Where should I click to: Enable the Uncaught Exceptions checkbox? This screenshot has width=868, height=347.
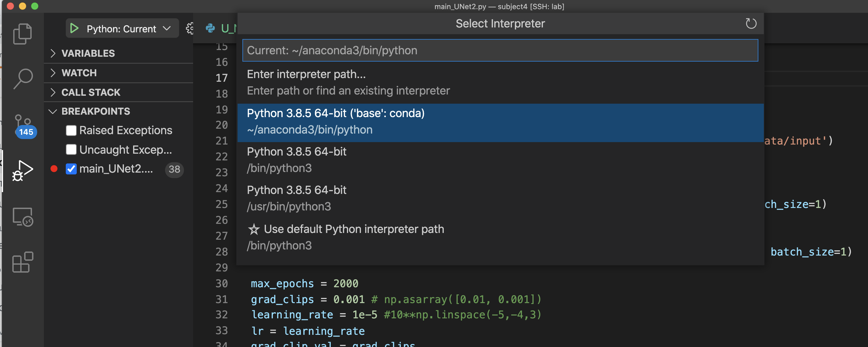click(71, 150)
